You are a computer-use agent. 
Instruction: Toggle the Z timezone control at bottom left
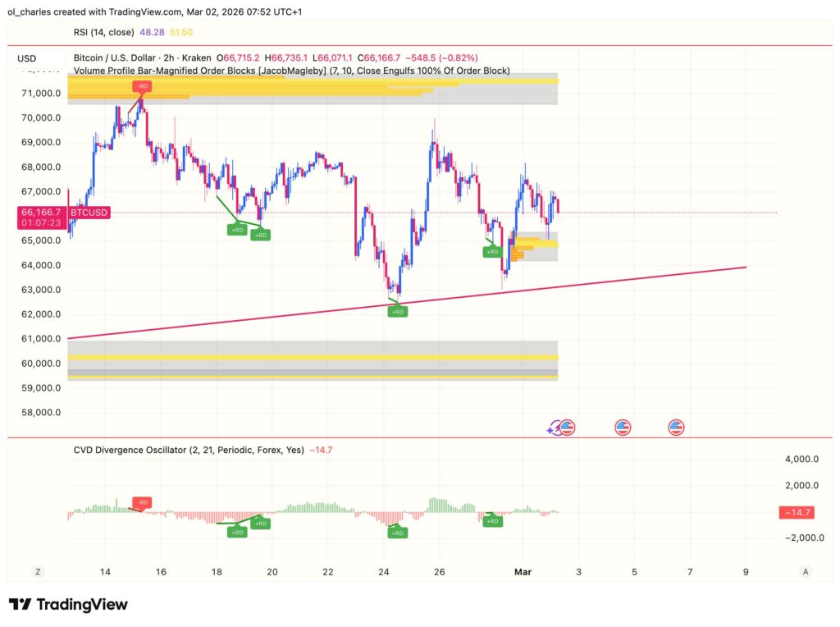point(36,571)
